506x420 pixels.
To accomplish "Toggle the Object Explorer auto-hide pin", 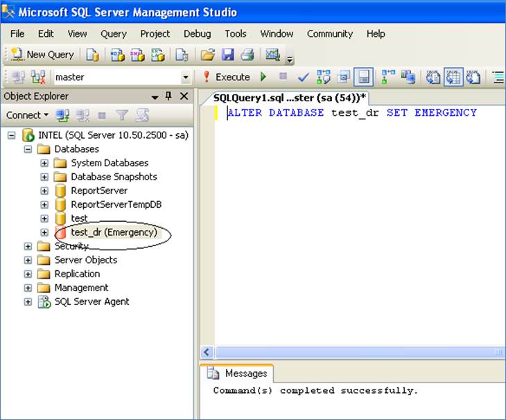I will pos(168,96).
